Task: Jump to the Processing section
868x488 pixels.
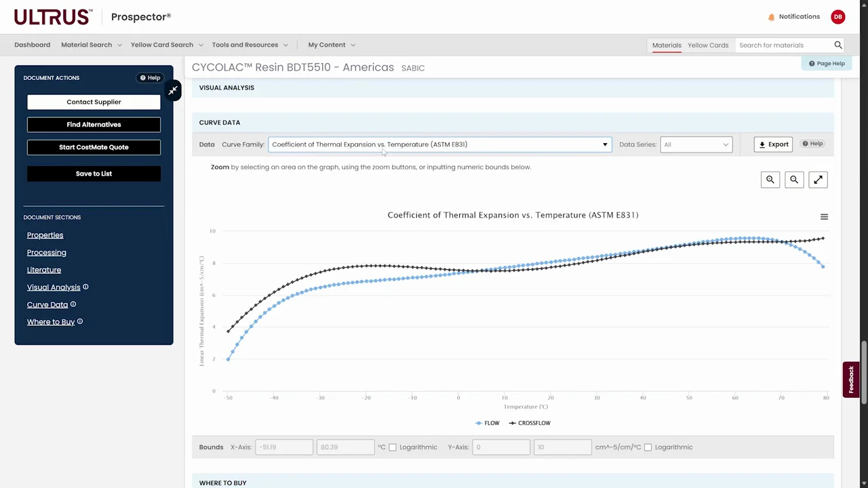Action: [47, 252]
